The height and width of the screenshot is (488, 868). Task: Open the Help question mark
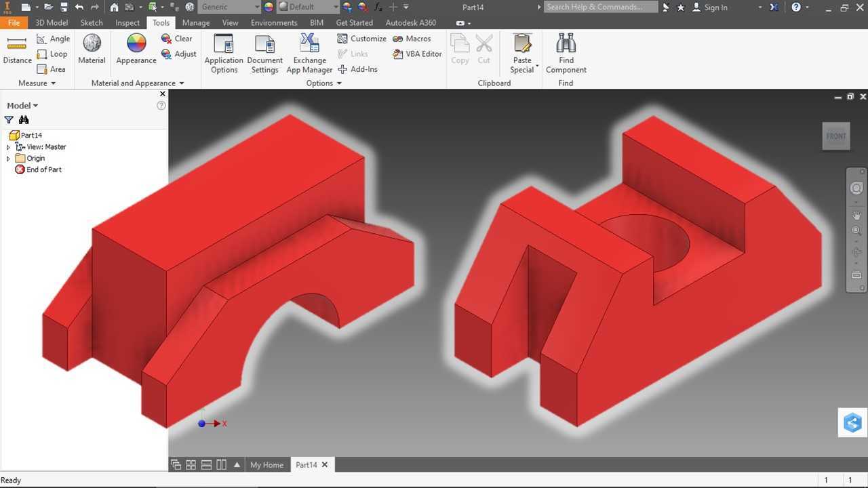[x=796, y=7]
